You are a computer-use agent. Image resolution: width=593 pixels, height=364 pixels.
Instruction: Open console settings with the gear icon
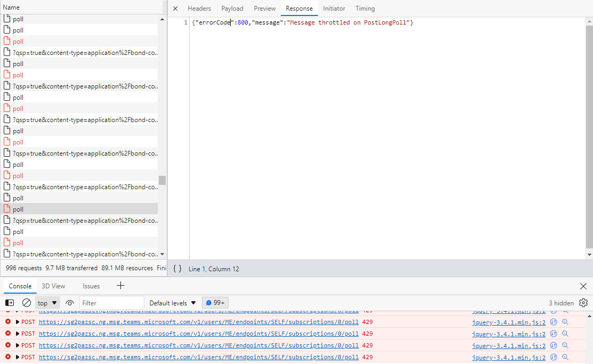tap(583, 302)
